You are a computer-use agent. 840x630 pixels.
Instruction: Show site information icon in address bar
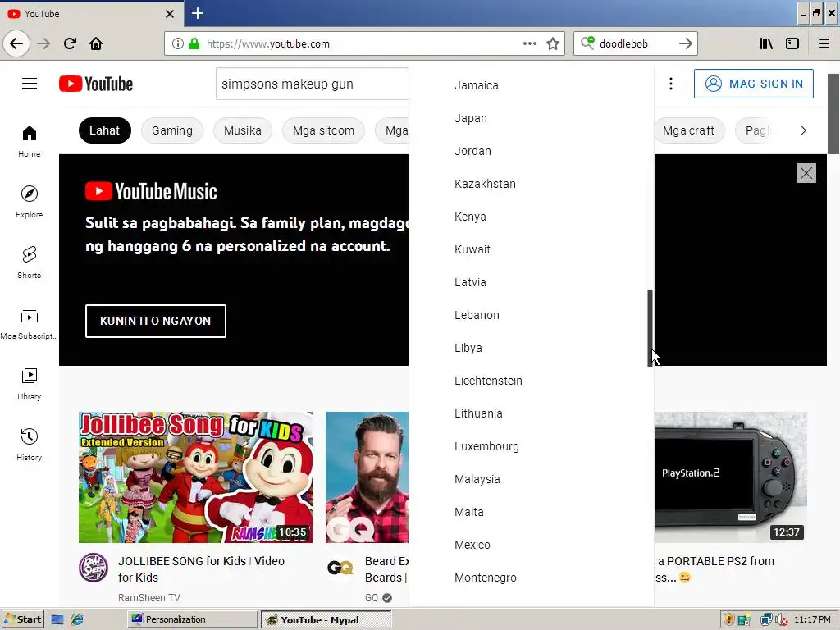pyautogui.click(x=178, y=43)
